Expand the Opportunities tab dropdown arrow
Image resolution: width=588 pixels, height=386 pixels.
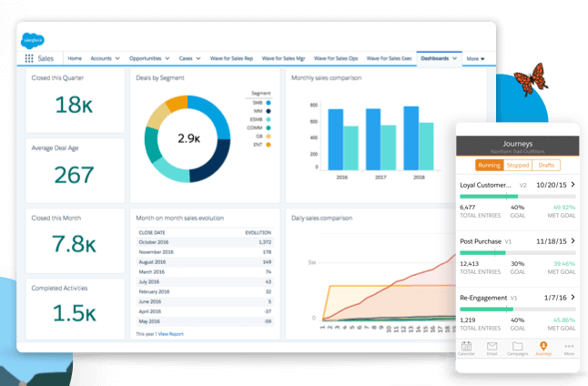(x=167, y=58)
